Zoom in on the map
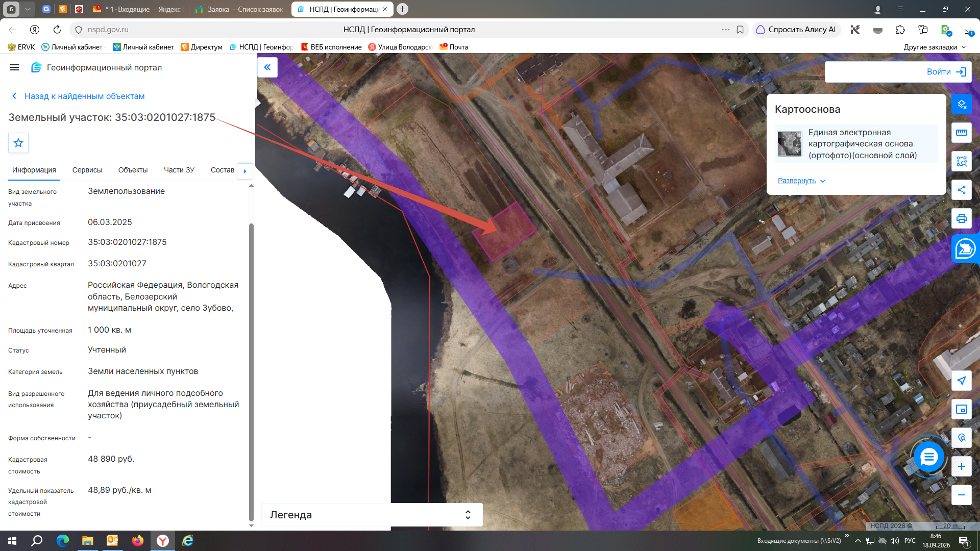 click(x=962, y=466)
